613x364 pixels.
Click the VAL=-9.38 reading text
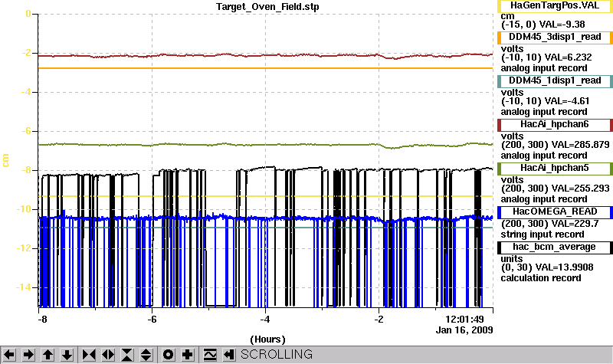click(x=562, y=25)
